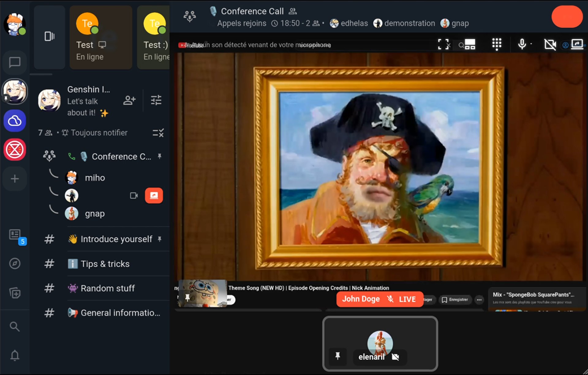Toggle the side panel layout button

49,37
